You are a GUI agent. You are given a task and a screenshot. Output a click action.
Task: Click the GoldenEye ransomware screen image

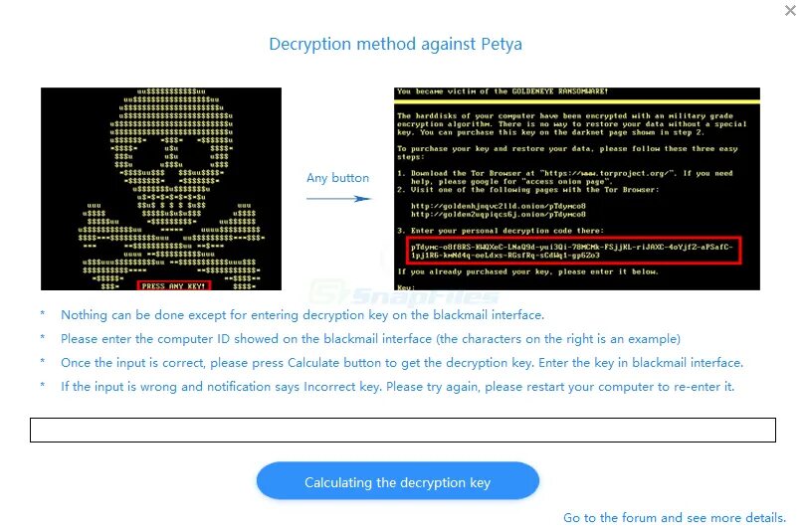tap(577, 189)
